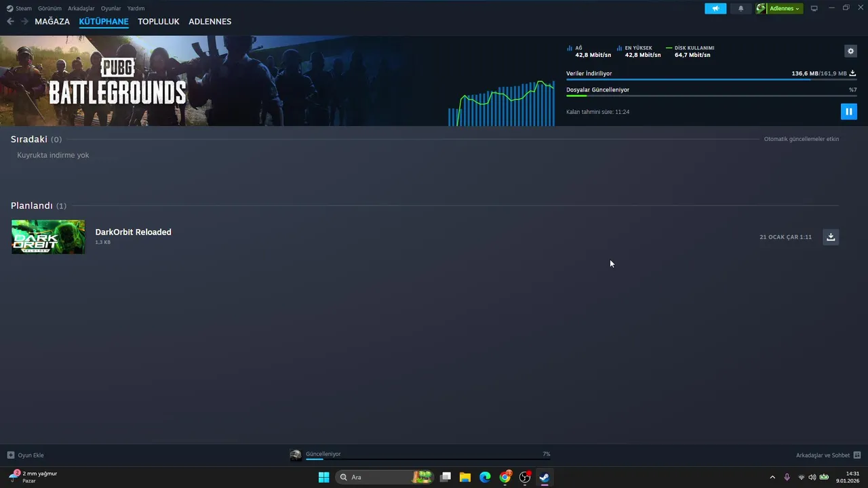This screenshot has width=868, height=488.
Task: Launch Microsoft Edge from taskbar
Action: click(x=485, y=477)
